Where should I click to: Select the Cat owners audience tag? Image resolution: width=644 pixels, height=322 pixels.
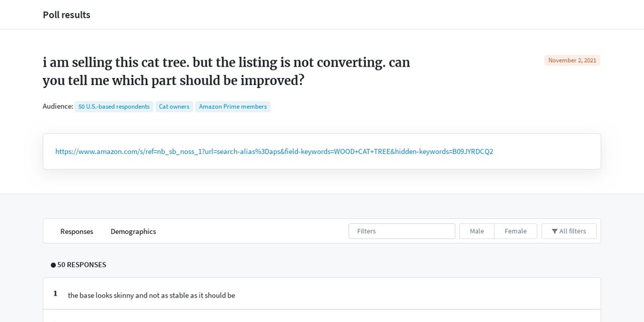(174, 107)
